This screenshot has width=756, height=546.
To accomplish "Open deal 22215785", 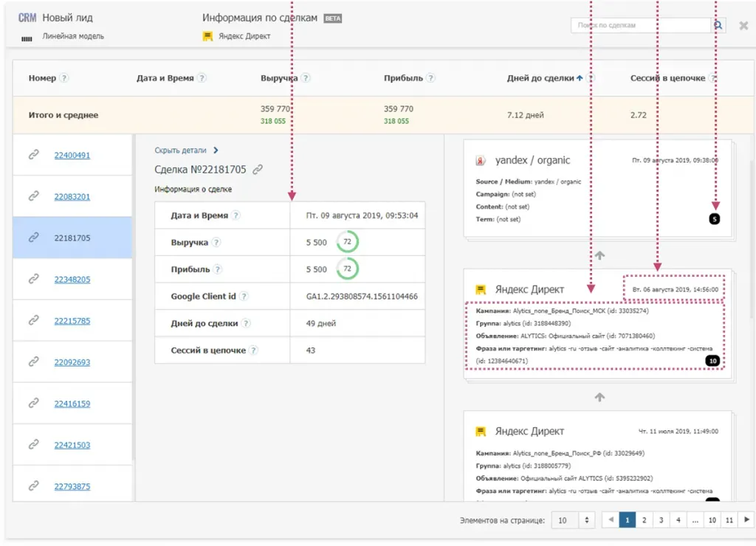I will [x=72, y=321].
